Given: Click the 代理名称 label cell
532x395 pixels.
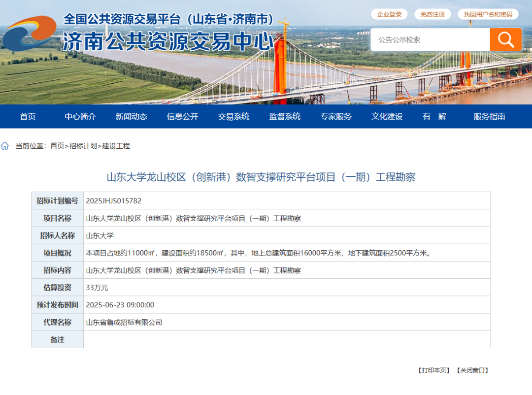Looking at the screenshot, I should tap(57, 322).
